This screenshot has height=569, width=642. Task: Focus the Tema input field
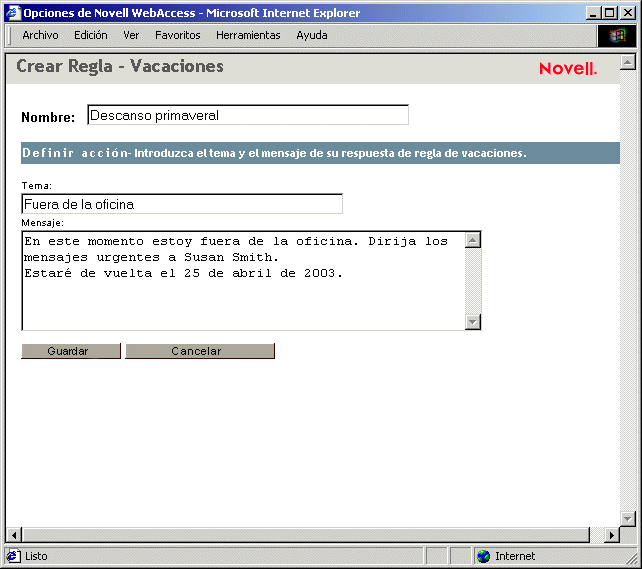click(x=182, y=204)
